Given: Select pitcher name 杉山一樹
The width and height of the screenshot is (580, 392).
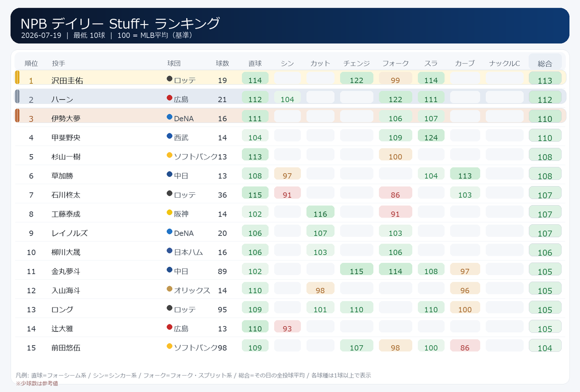Looking at the screenshot, I should [x=66, y=157].
